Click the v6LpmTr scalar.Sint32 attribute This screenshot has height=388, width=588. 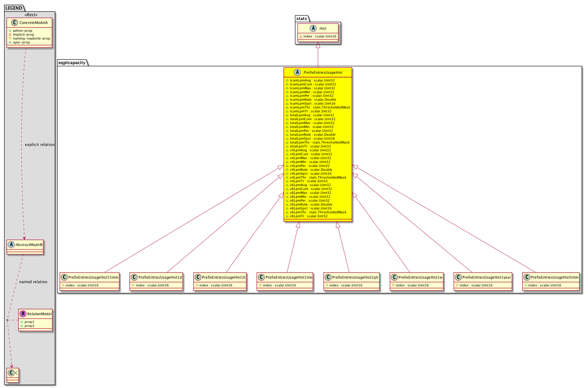point(308,216)
